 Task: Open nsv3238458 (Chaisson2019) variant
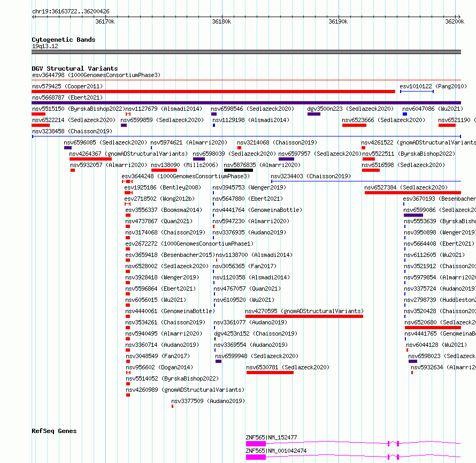point(72,131)
